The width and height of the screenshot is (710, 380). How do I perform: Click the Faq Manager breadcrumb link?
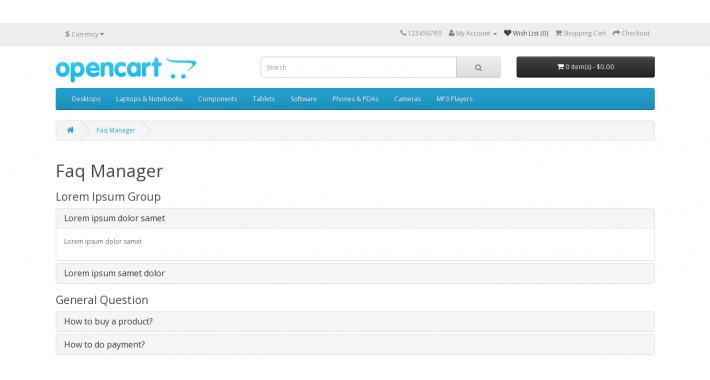(115, 130)
